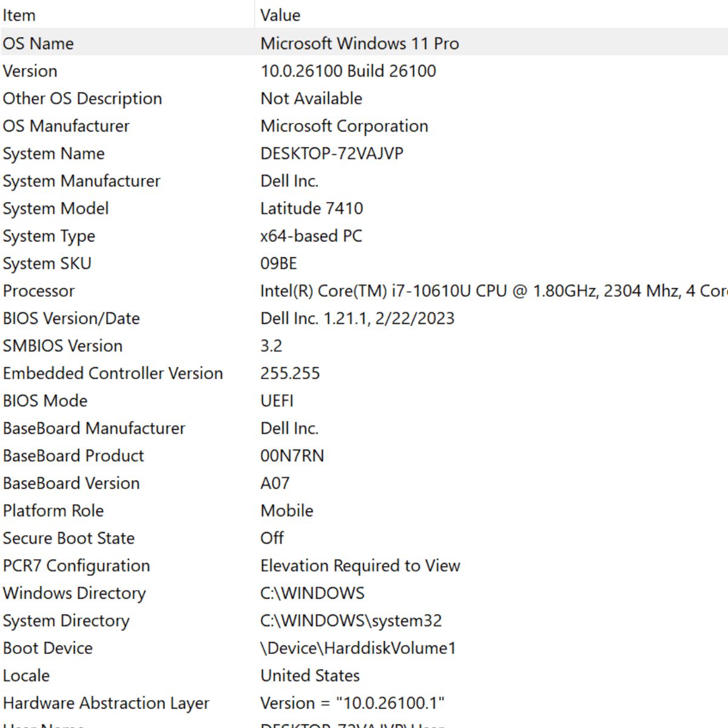Image resolution: width=728 pixels, height=728 pixels.
Task: Select the Version row label
Action: tap(30, 71)
